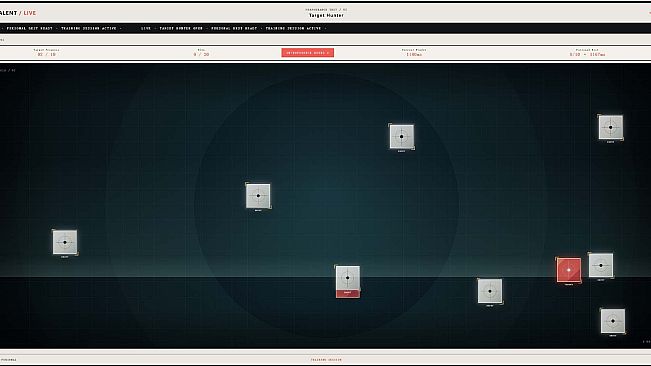651x366 pixels.
Task: Shoot the red highlighted target
Action: click(568, 270)
